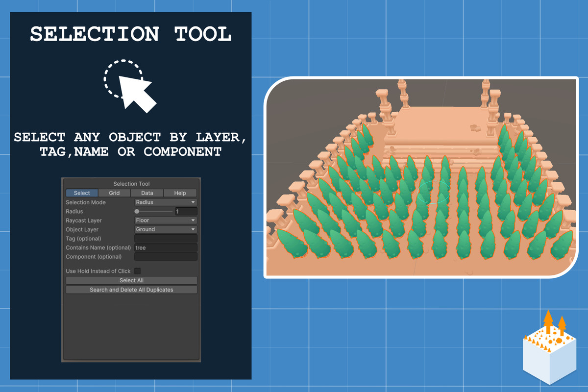This screenshot has width=588, height=392.
Task: Click Search and Delete All Duplicates
Action: pyautogui.click(x=131, y=289)
